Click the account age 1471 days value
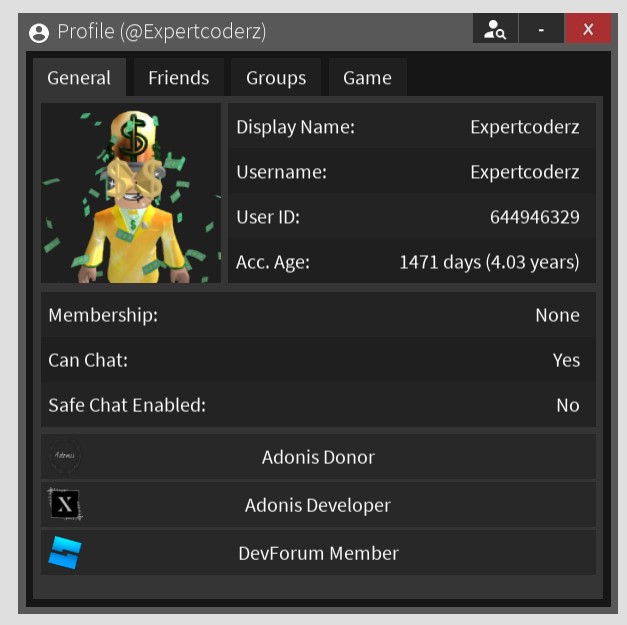 [489, 262]
